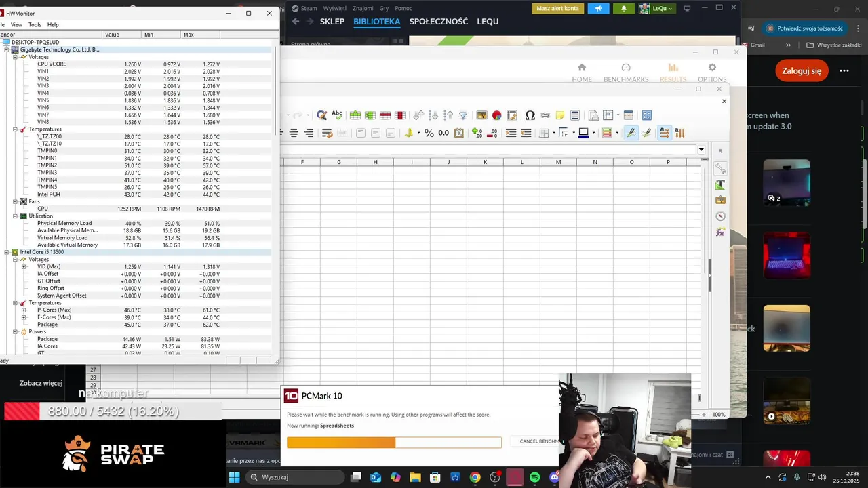868x488 pixels.
Task: Click the background color swatch in toolbar
Action: (583, 133)
